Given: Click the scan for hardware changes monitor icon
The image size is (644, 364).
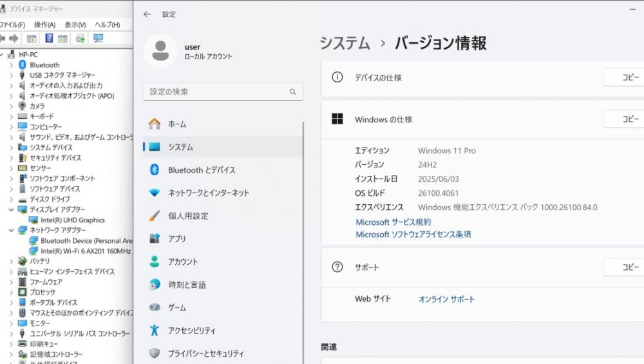Looking at the screenshot, I should 98,38.
